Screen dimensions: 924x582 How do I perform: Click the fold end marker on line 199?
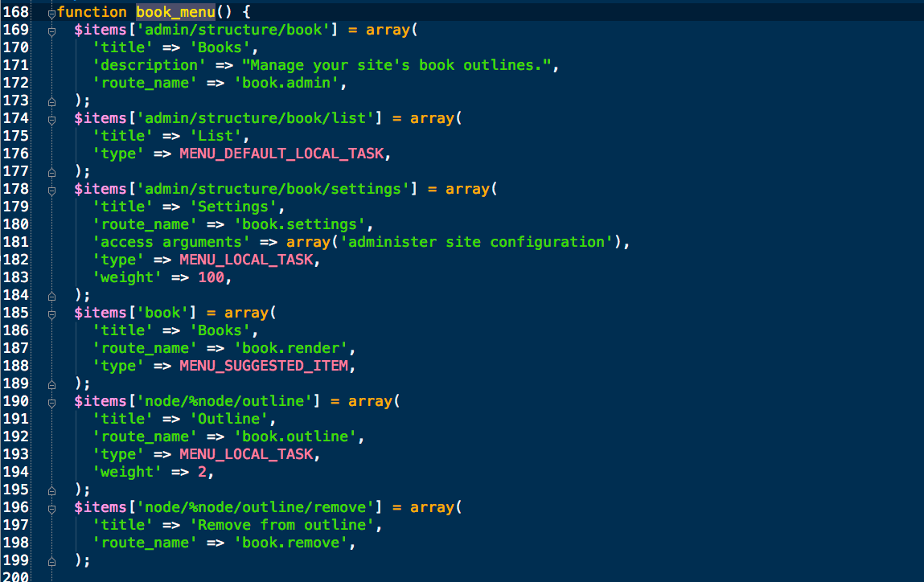point(52,561)
